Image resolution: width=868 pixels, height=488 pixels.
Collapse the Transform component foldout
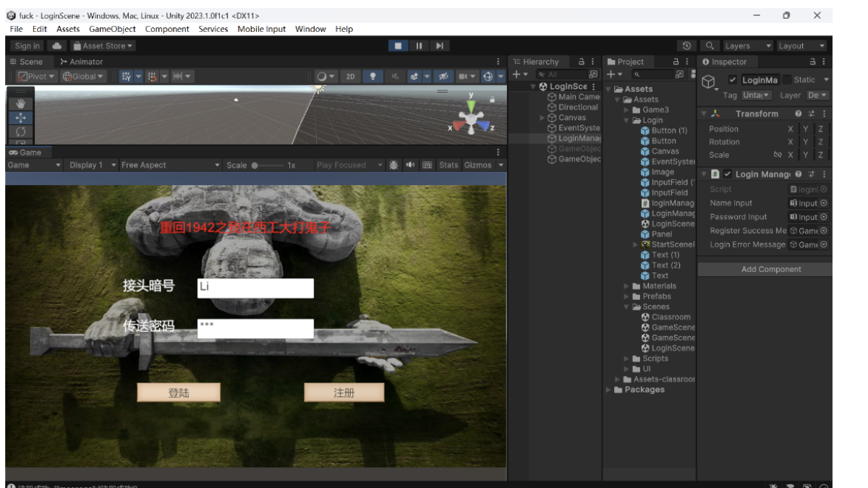704,114
